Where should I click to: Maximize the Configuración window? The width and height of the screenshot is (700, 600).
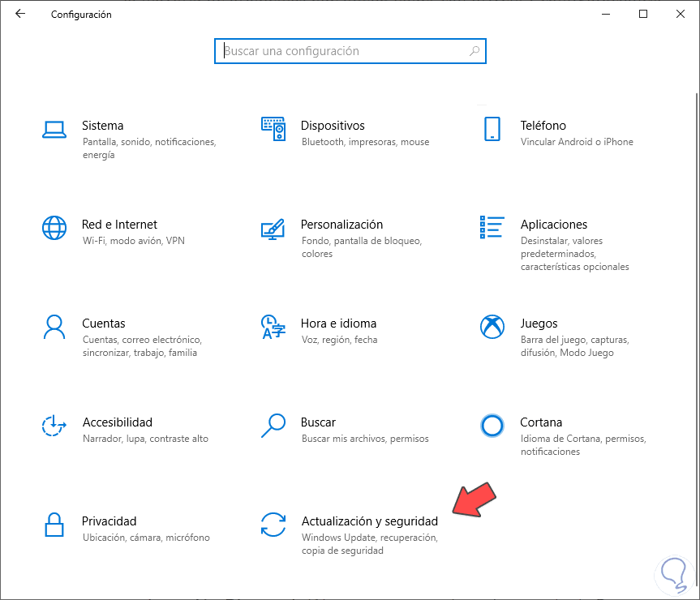tap(643, 14)
